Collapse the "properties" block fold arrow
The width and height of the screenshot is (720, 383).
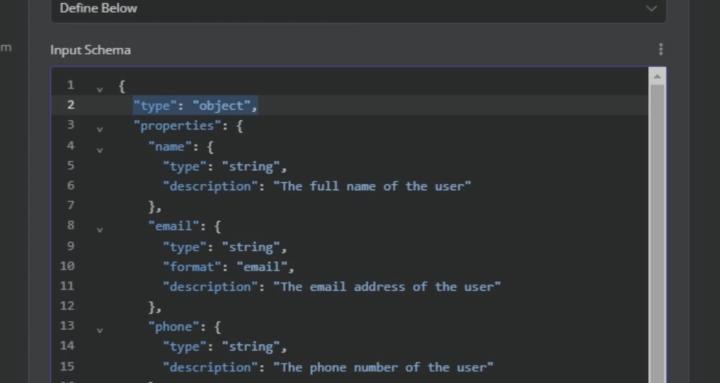100,129
